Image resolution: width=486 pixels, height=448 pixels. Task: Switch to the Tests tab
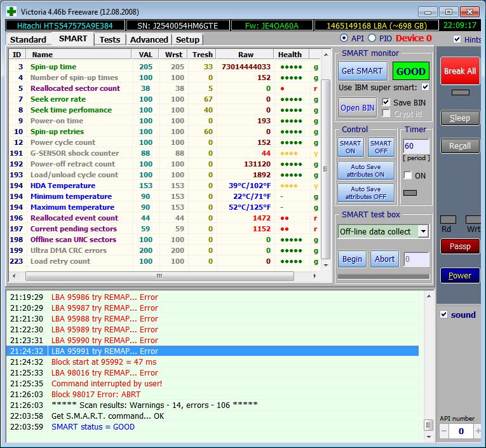point(109,39)
